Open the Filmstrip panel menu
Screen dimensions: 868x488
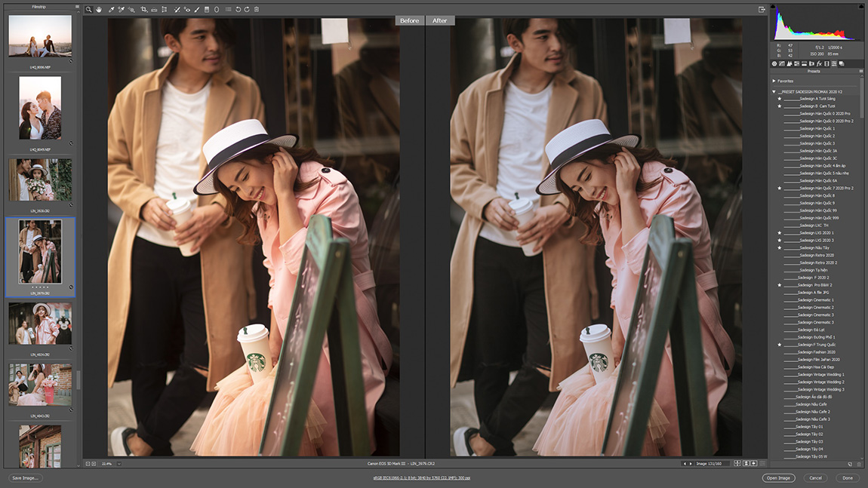[77, 7]
